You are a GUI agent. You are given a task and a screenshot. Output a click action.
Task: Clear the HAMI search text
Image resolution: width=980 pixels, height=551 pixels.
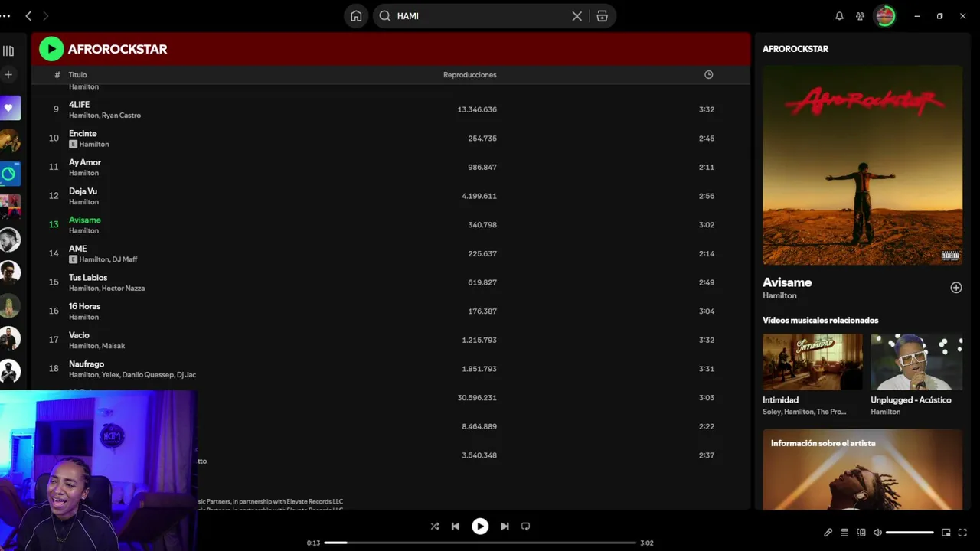[x=577, y=16]
